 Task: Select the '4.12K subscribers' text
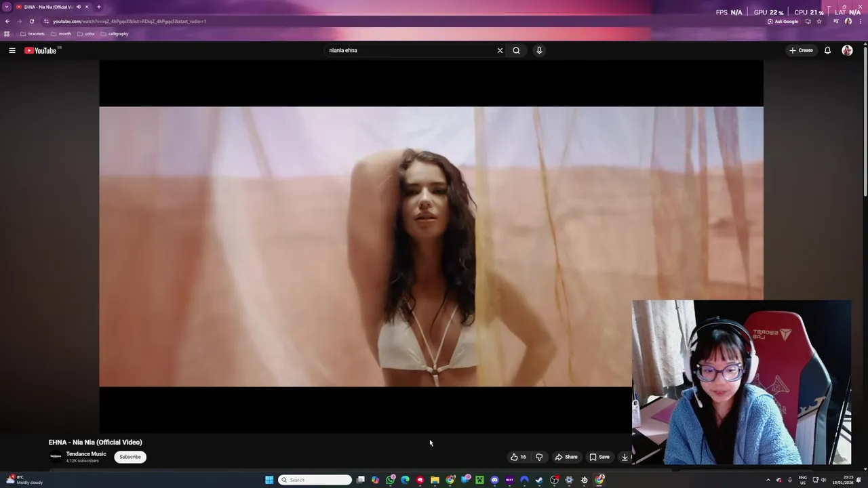83,461
